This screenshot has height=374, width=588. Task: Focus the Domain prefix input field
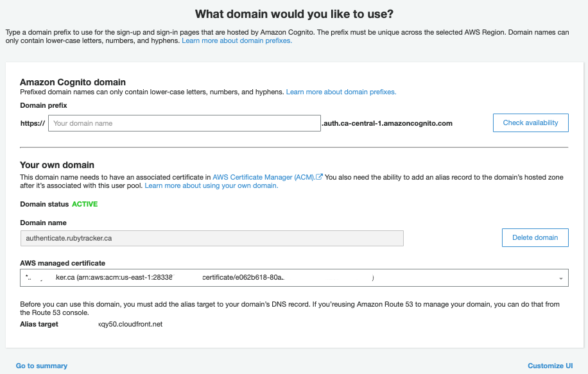[x=184, y=123]
